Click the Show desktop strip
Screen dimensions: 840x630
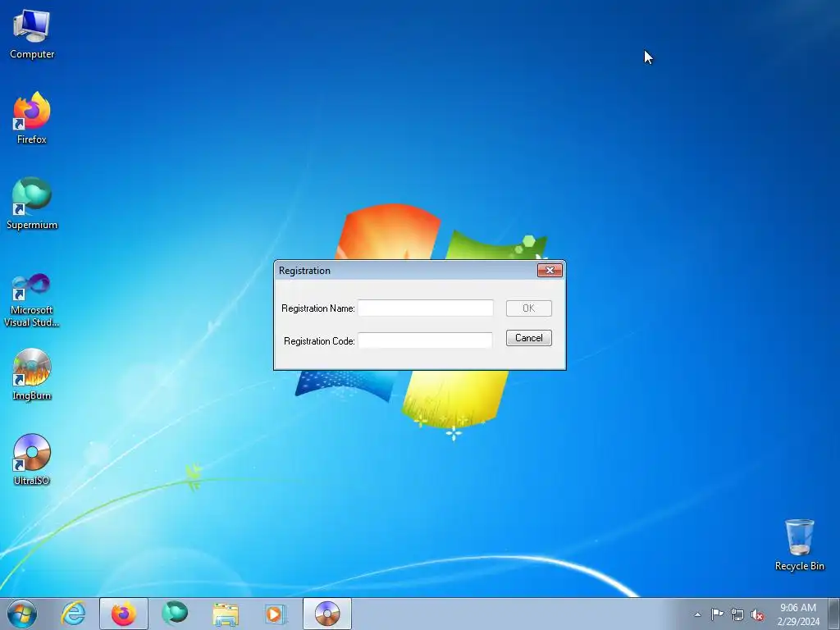pyautogui.click(x=833, y=614)
